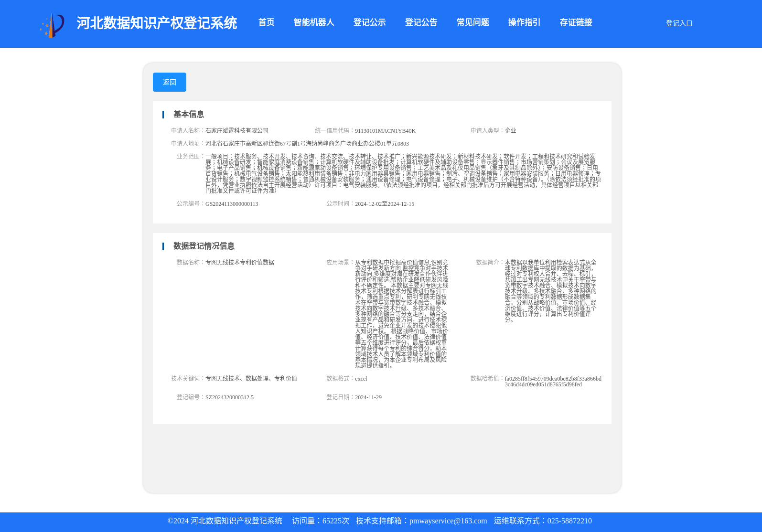Image resolution: width=762 pixels, height=532 pixels.
Task: Select registration number SZ2024320000312.5
Action: [x=229, y=397]
